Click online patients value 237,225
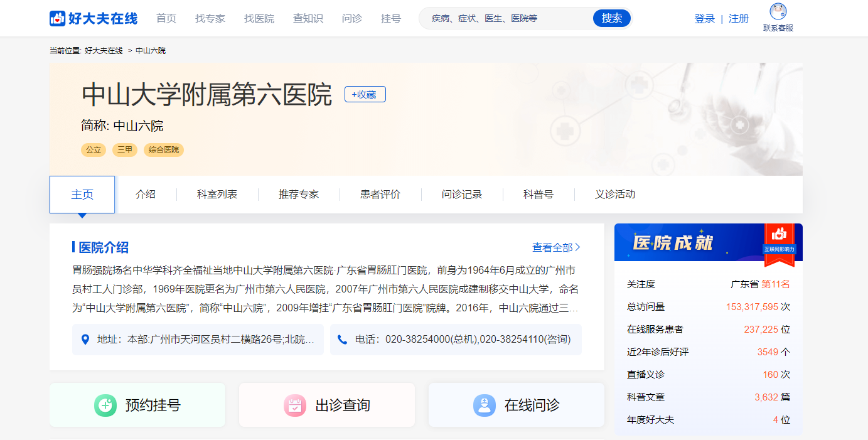Viewport: 868px width, 440px height. pyautogui.click(x=761, y=330)
